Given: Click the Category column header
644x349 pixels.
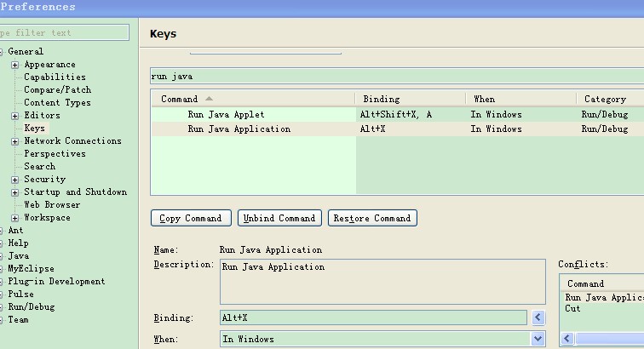Looking at the screenshot, I should (605, 99).
